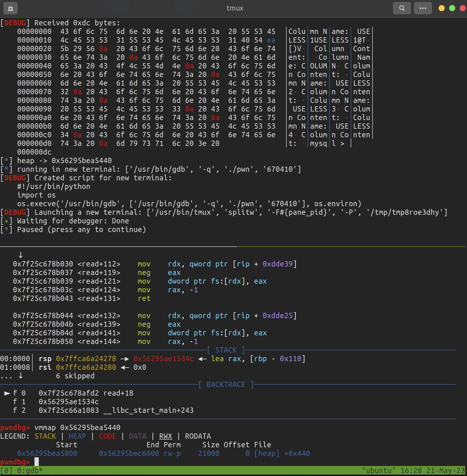Open the terminal search icon
The image size is (467, 476).
click(401, 8)
